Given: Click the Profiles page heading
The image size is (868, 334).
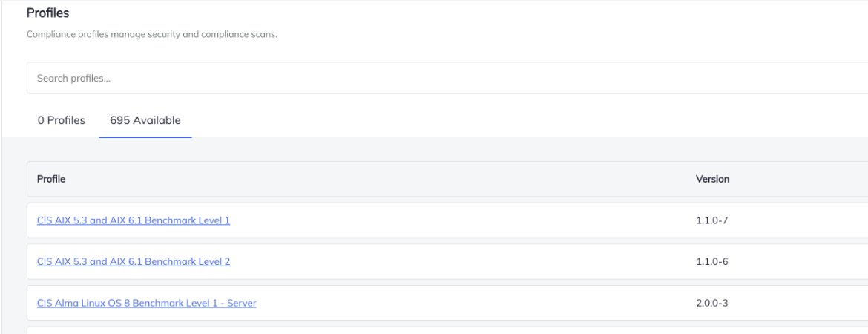Looking at the screenshot, I should click(x=47, y=13).
